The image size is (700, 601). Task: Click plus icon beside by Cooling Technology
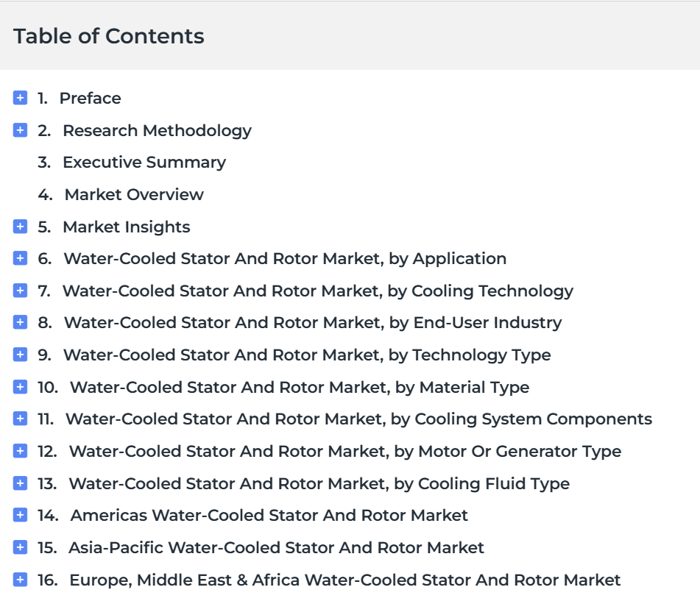pos(20,291)
